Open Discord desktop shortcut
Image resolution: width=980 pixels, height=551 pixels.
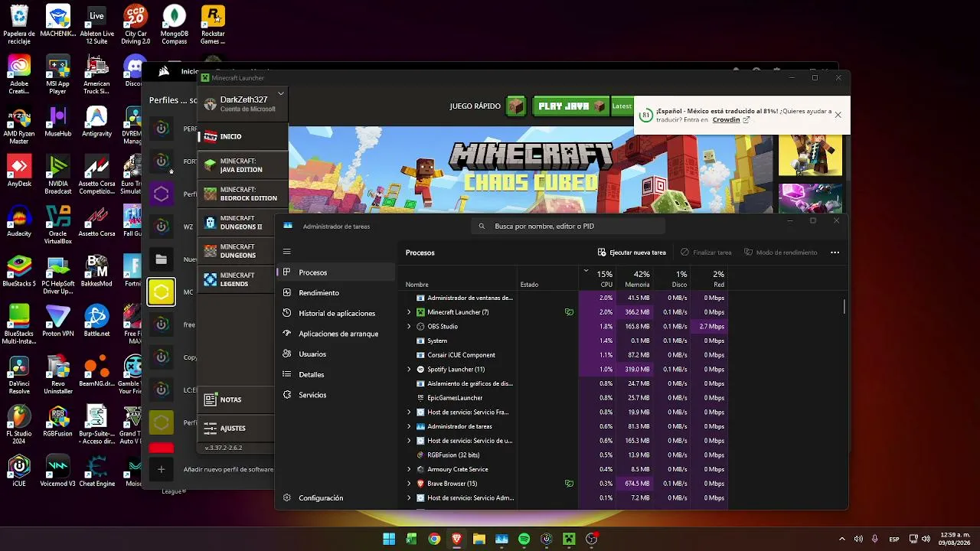(134, 71)
